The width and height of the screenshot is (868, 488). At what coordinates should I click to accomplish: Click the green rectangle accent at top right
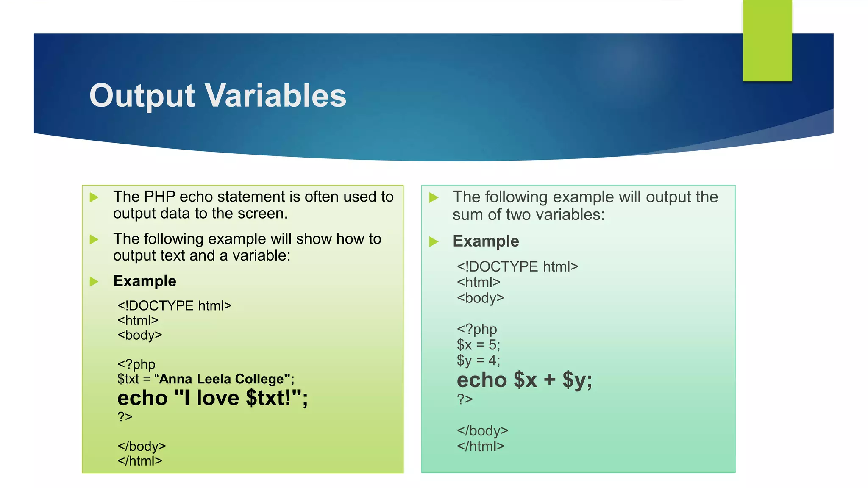point(767,41)
